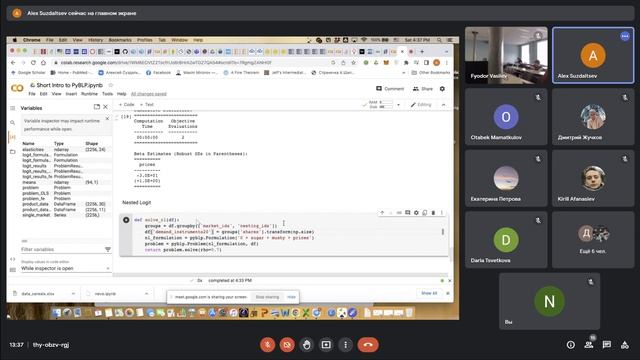The height and width of the screenshot is (360, 640).
Task: Click Hide on the screen sharing bar
Action: point(291,297)
